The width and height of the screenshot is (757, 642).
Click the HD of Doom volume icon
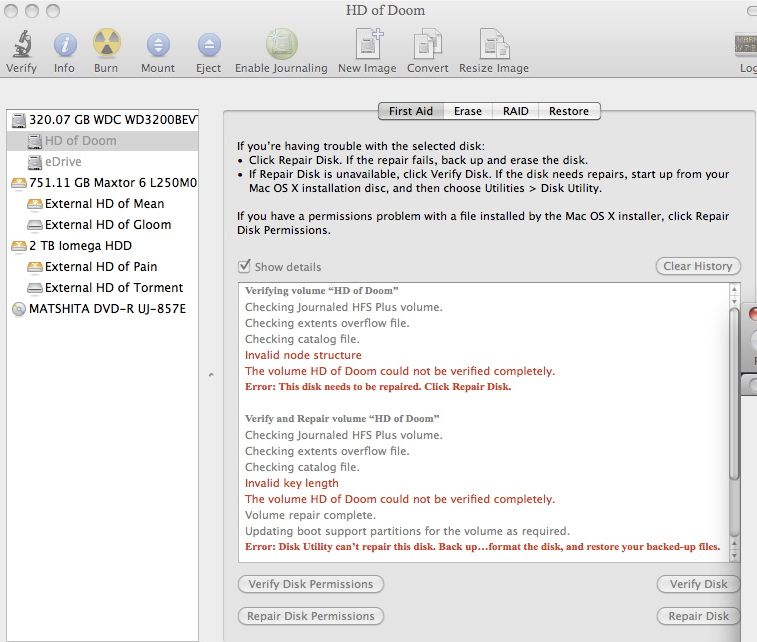point(34,141)
